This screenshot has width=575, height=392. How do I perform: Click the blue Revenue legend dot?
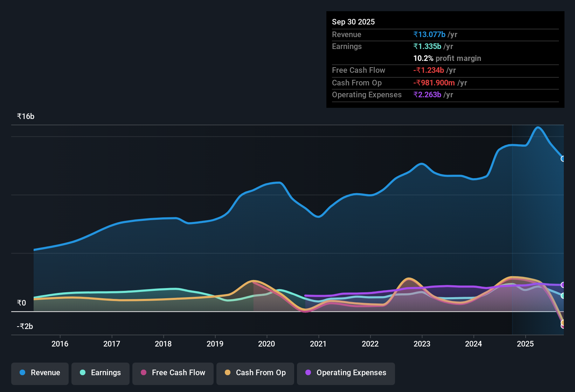(22, 372)
